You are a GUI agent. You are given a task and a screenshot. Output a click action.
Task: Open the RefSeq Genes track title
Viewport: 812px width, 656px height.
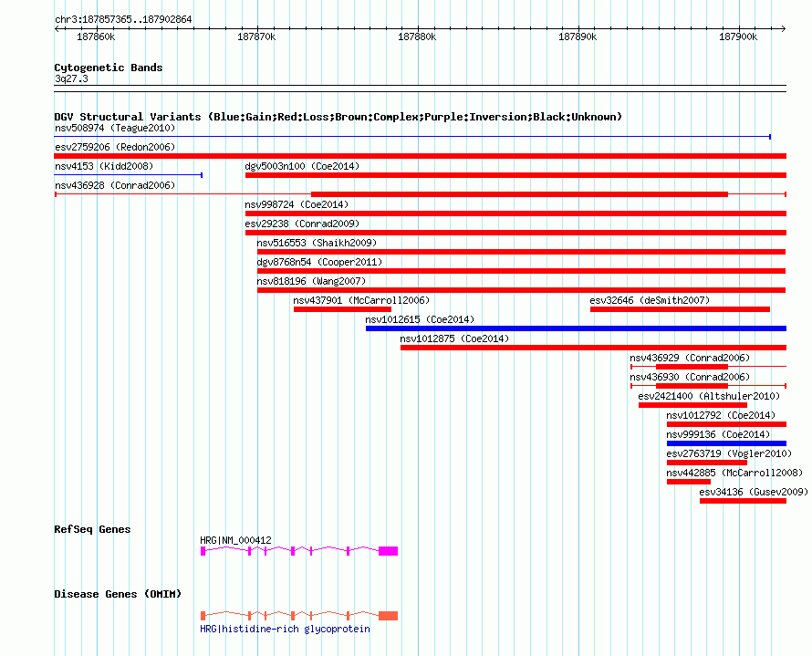92,529
